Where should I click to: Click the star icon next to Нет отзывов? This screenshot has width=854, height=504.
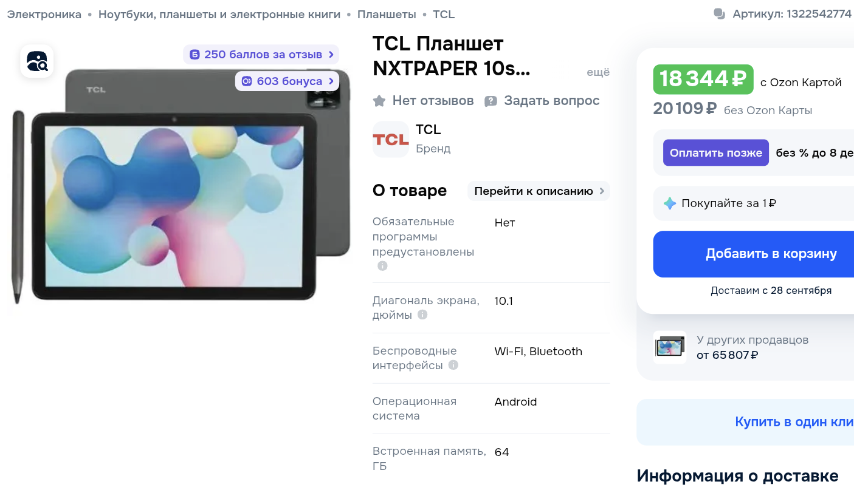pyautogui.click(x=379, y=101)
